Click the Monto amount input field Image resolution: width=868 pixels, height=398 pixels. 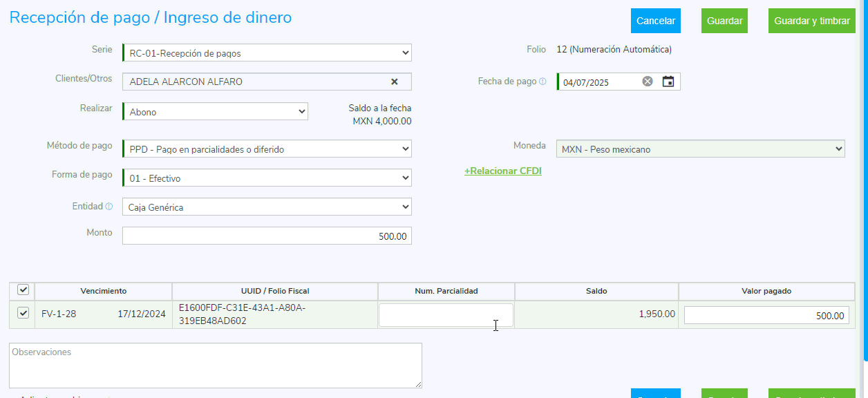point(267,236)
